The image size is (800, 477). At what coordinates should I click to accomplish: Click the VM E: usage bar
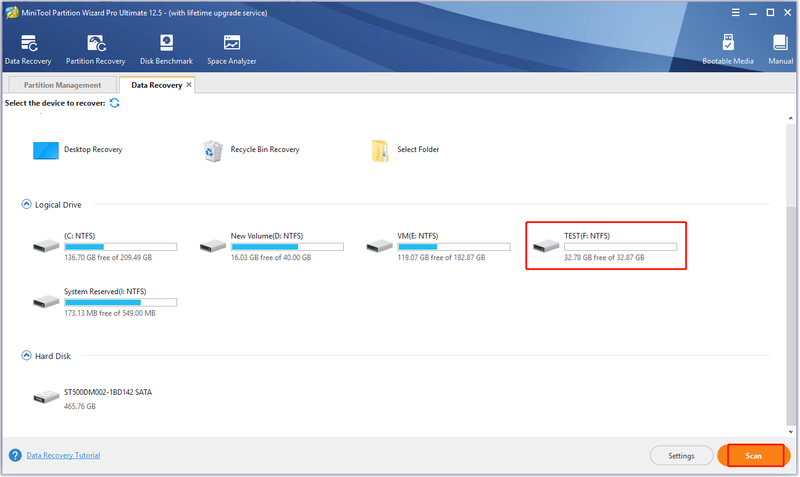tap(454, 247)
